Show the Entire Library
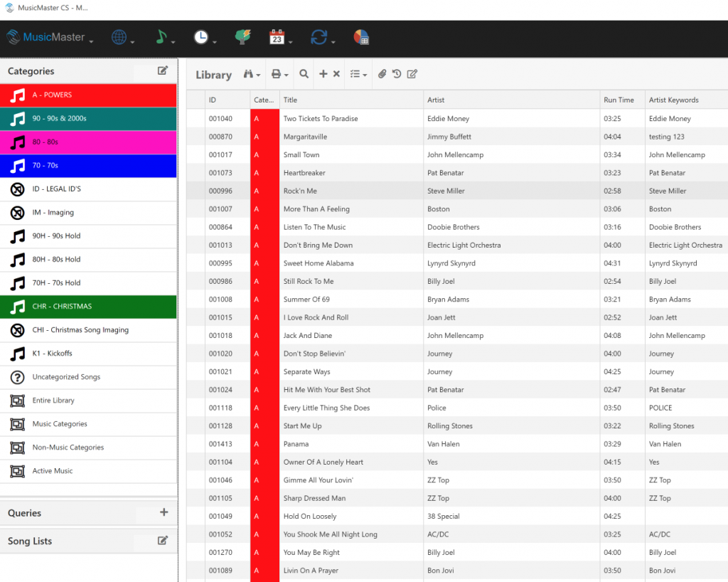The width and height of the screenshot is (728, 582). [x=88, y=401]
